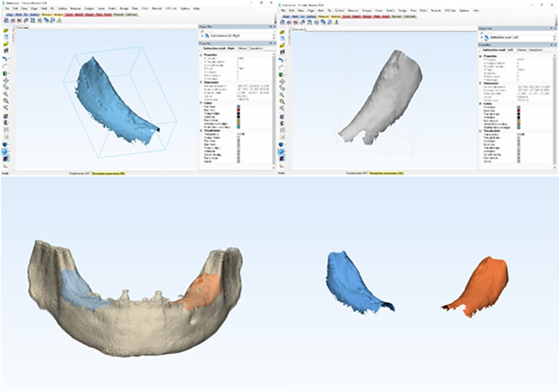Click Remember parameters ON in left window status bar
The width and height of the screenshot is (559, 392).
(108, 173)
